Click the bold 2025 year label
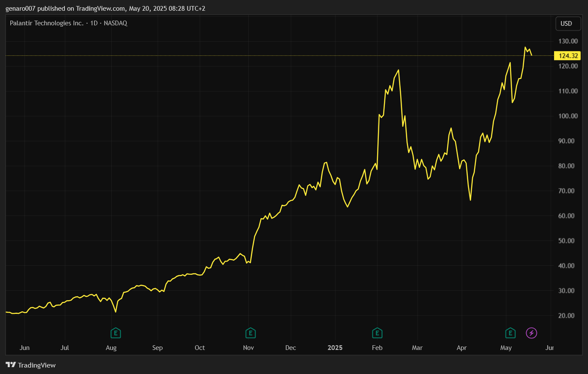 click(x=335, y=348)
